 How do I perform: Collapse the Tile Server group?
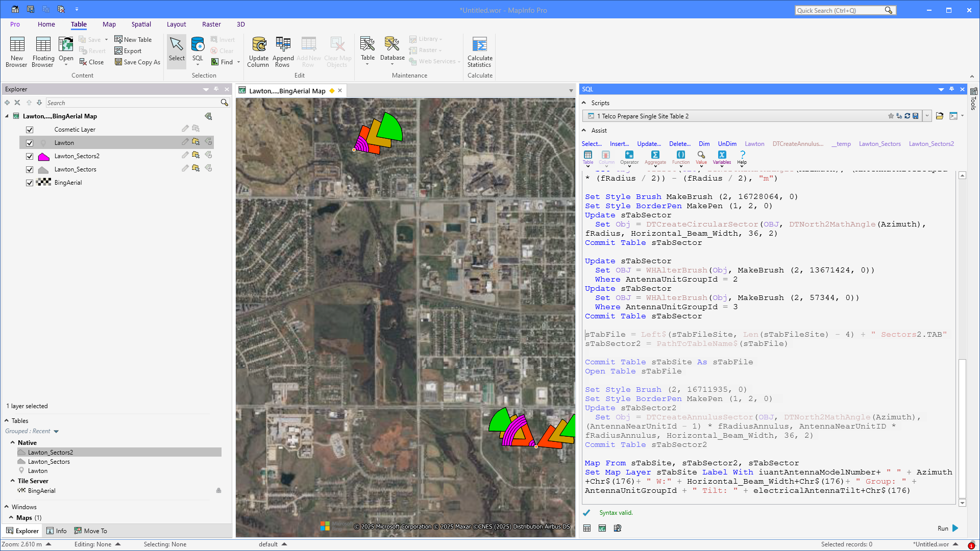point(13,481)
